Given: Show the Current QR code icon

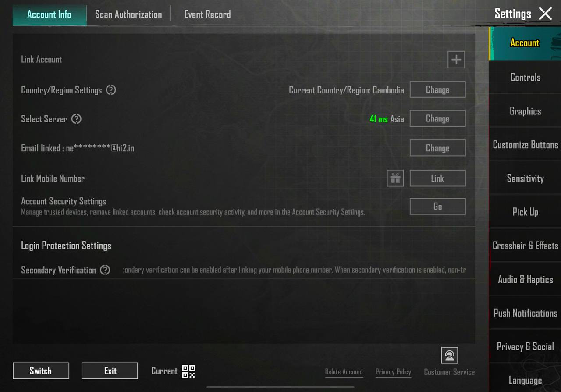Looking at the screenshot, I should (188, 371).
